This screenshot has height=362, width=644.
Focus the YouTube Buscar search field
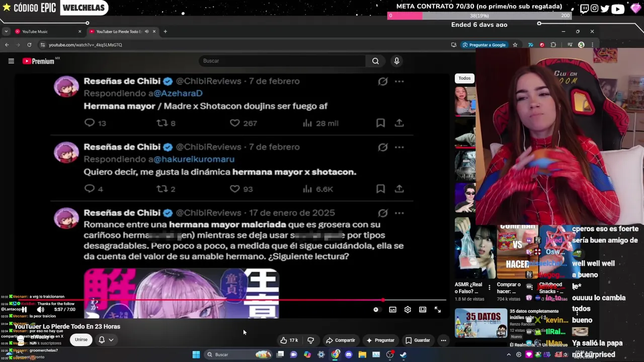282,61
